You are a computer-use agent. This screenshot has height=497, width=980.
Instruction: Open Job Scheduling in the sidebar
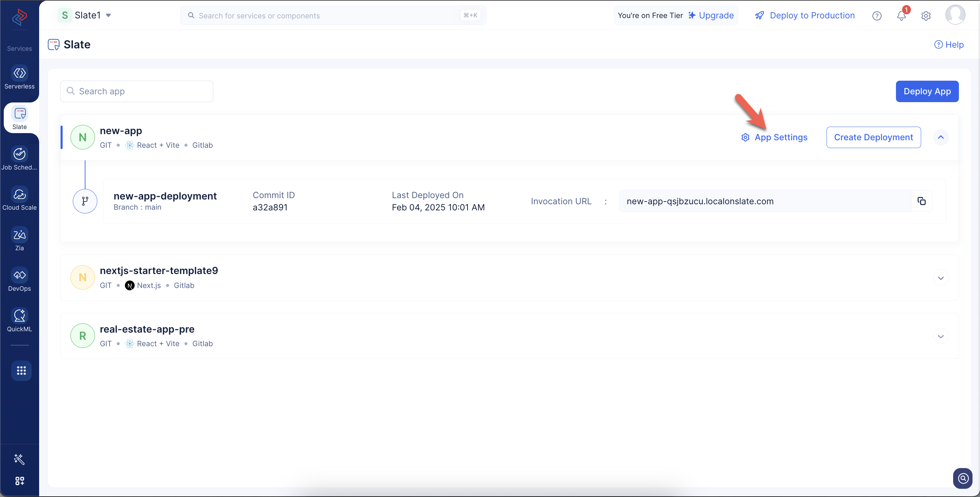tap(19, 154)
